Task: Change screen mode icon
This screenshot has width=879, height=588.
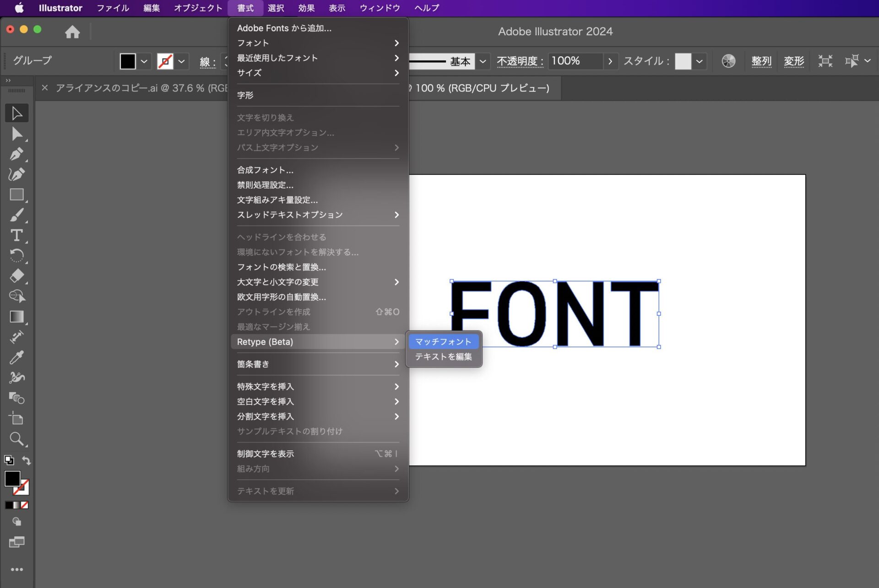Action: [x=17, y=543]
